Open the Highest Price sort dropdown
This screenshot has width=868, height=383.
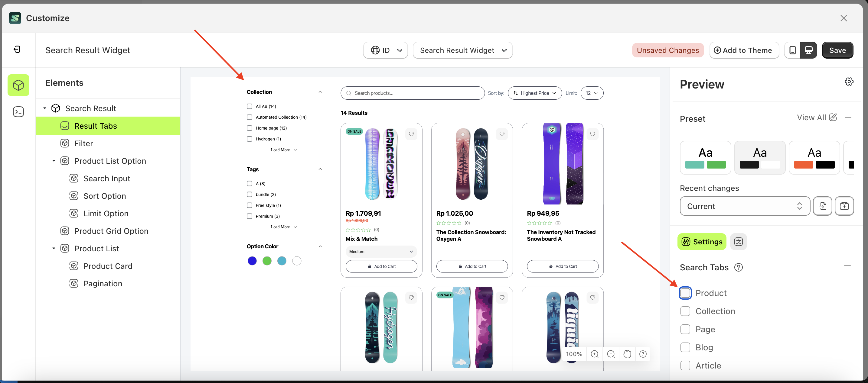point(534,93)
